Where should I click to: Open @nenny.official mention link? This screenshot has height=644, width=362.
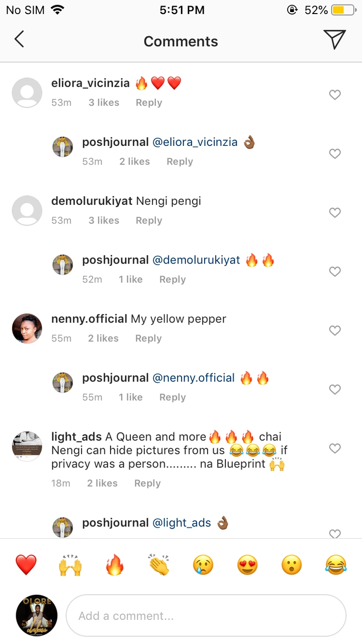194,378
